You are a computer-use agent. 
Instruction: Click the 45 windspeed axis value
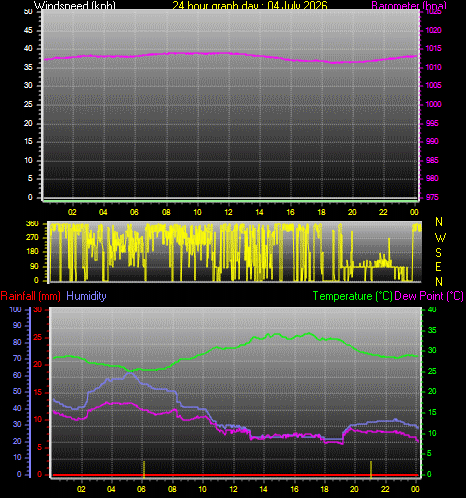pyautogui.click(x=28, y=30)
